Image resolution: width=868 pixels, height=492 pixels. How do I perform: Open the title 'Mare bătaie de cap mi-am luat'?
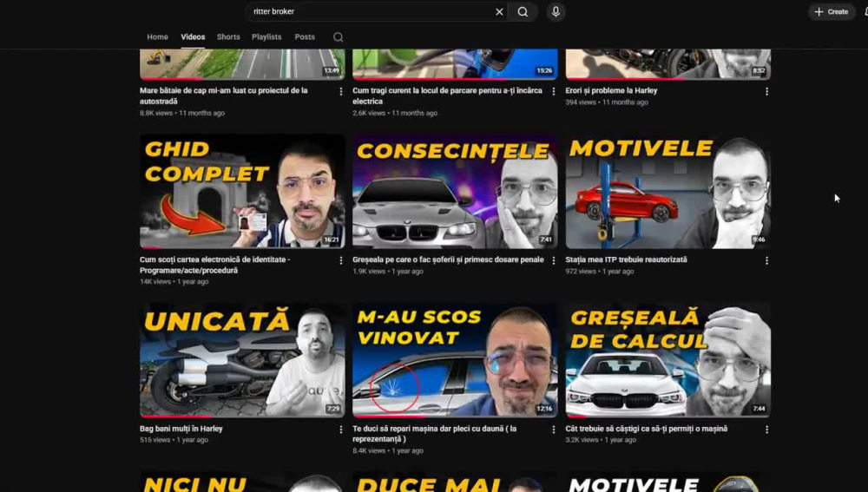click(x=224, y=95)
